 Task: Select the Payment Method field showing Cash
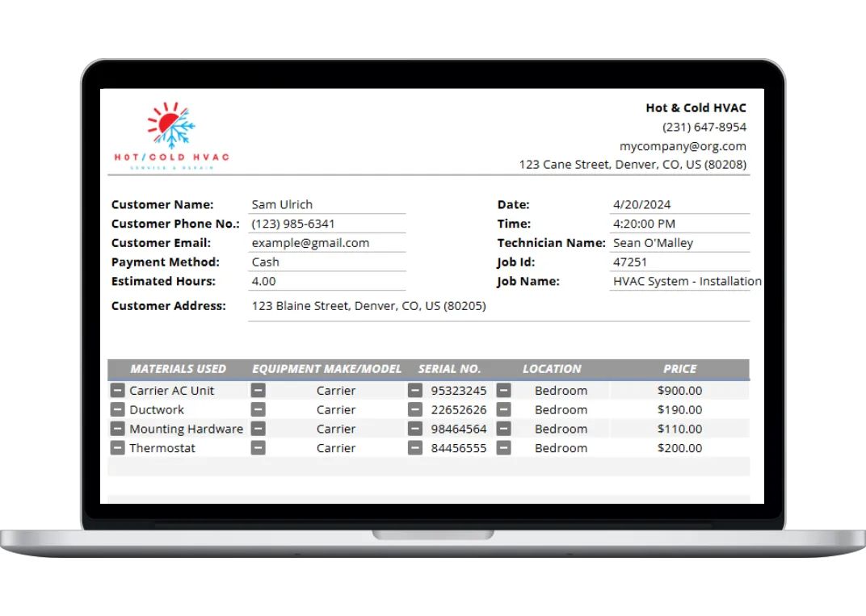[327, 262]
